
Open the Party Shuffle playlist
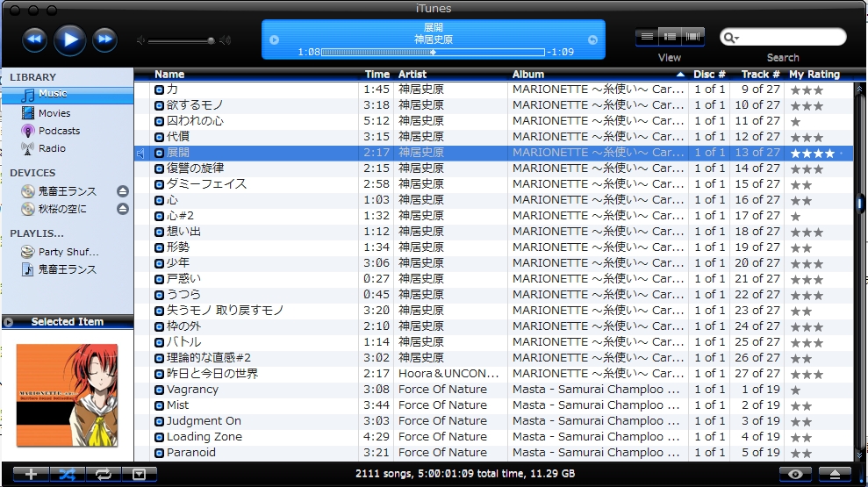[68, 252]
